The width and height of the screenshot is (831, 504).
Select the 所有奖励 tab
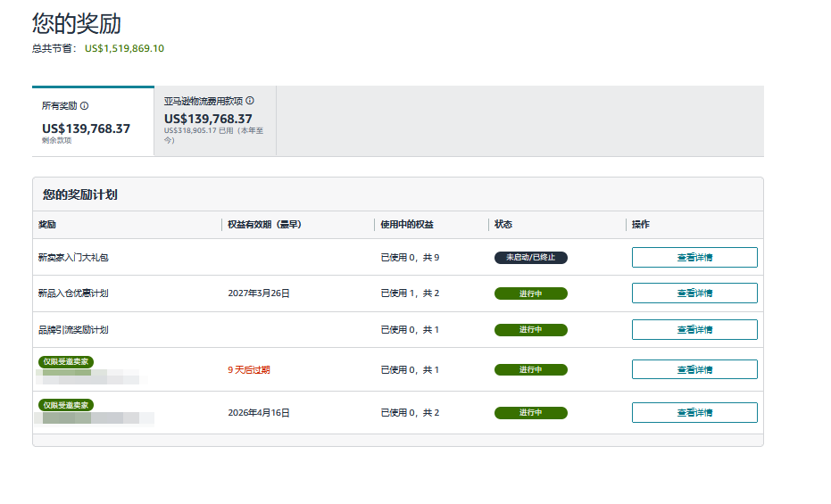(93, 121)
